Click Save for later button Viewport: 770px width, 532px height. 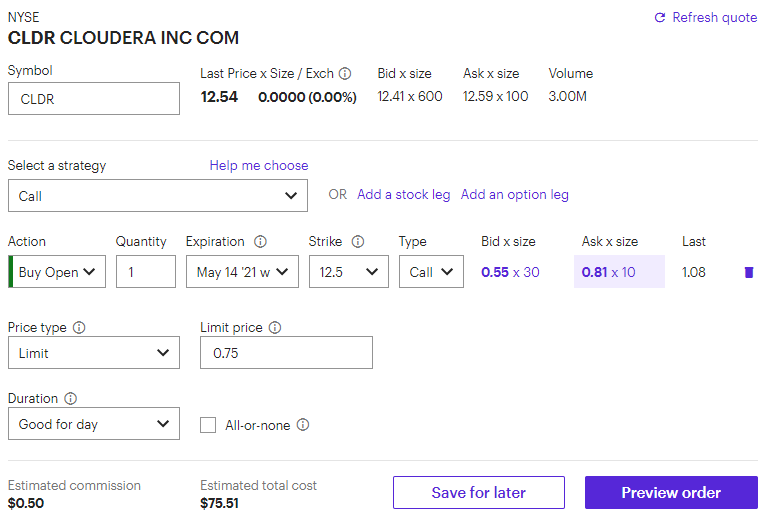(x=479, y=493)
